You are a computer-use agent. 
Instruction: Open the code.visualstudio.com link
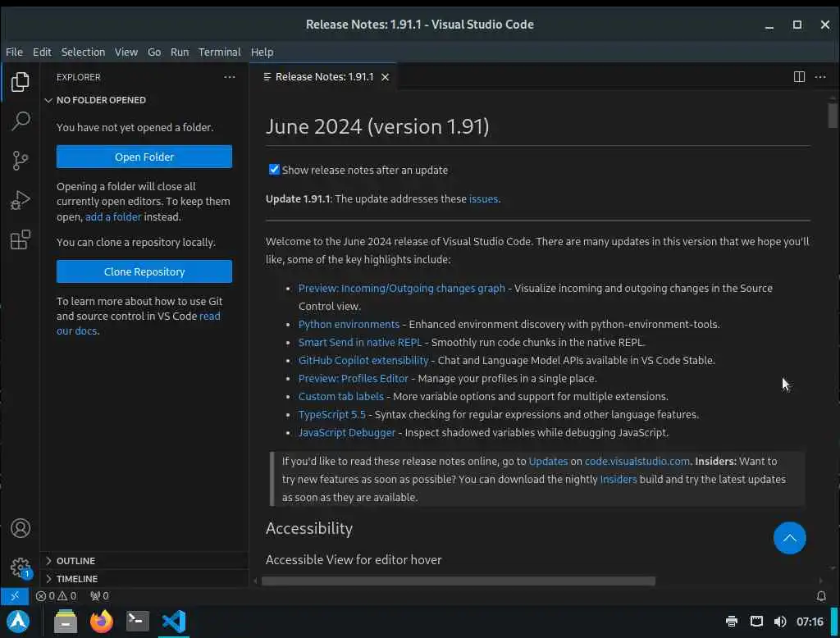pyautogui.click(x=637, y=461)
